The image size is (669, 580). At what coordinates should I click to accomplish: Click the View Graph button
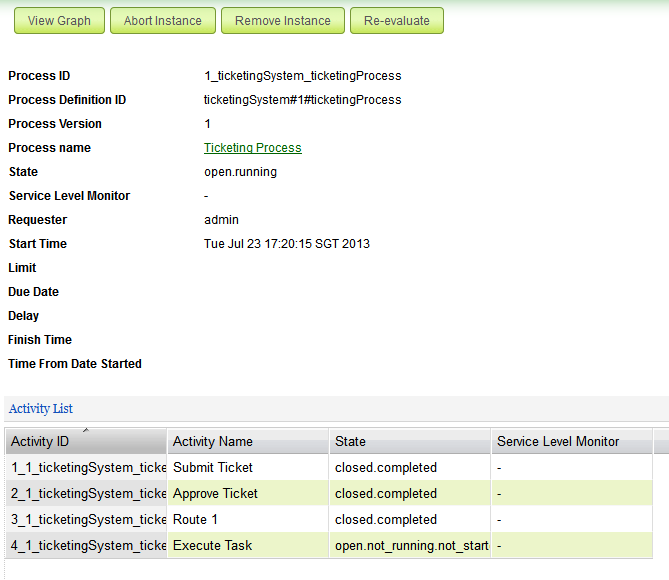(x=59, y=20)
